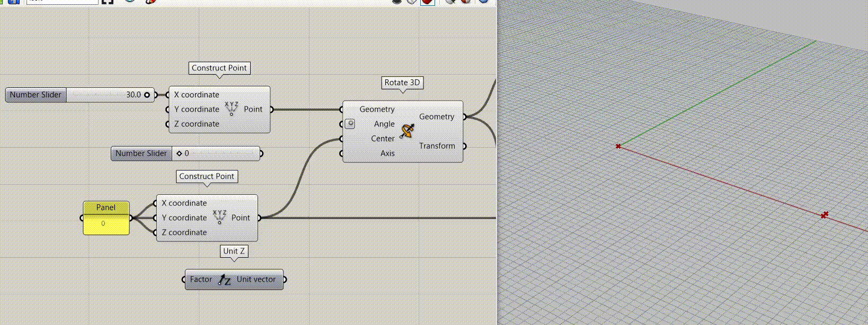
Task: Click the Unit Z component's Z arrow icon
Action: 225,279
